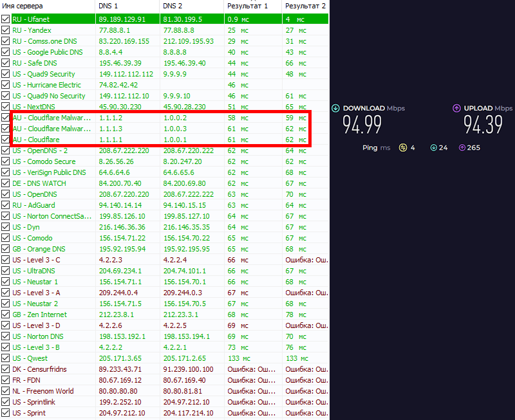Toggle the US - Google Public DNS checkbox
The image size is (515, 420).
[x=6, y=52]
